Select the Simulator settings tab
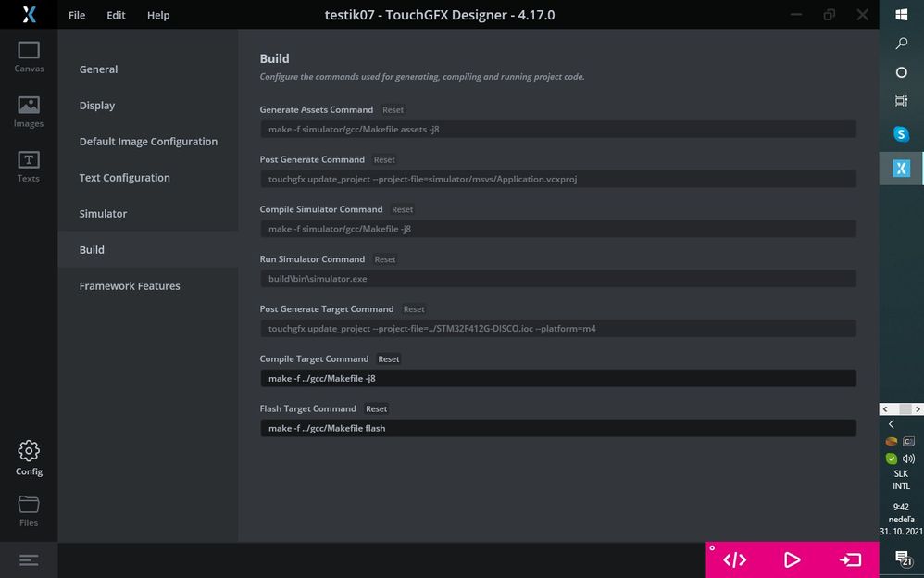The image size is (924, 578). [x=148, y=213]
